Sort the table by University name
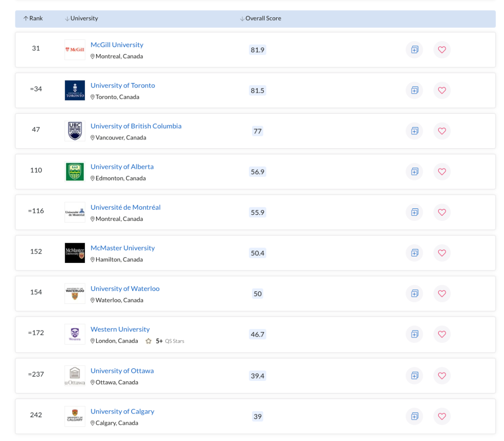 (x=81, y=18)
